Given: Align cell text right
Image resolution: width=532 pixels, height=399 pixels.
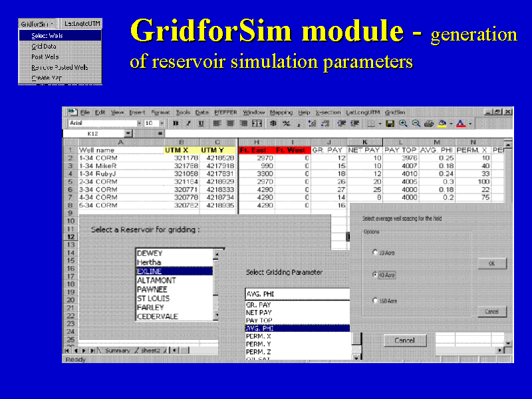Looking at the screenshot, I should (x=243, y=124).
